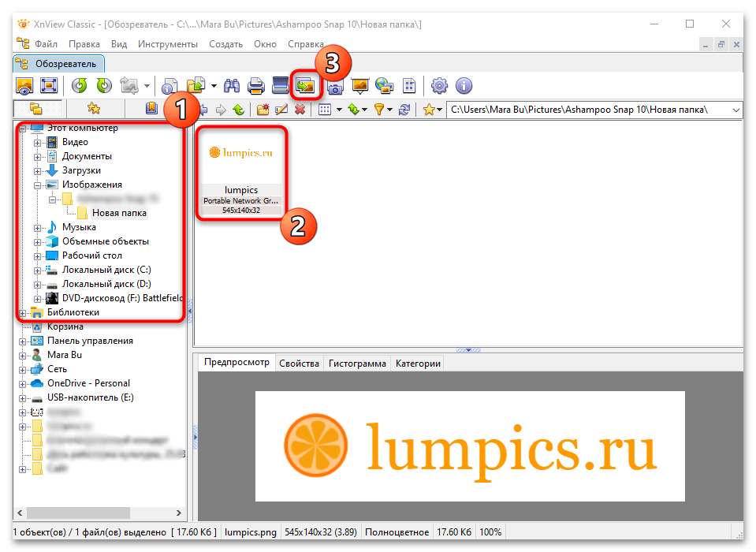The height and width of the screenshot is (552, 756).
Task: Show the folders tree panel tab
Action: click(36, 109)
